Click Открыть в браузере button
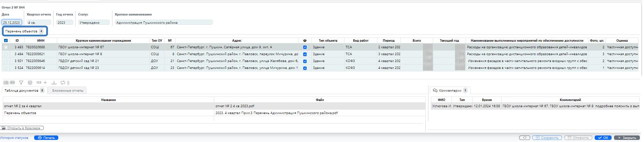The image size is (644, 142). 23,128
